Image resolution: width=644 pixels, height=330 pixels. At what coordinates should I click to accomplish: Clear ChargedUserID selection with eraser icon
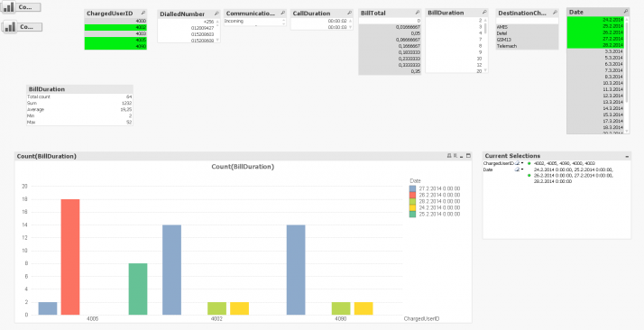[x=518, y=163]
